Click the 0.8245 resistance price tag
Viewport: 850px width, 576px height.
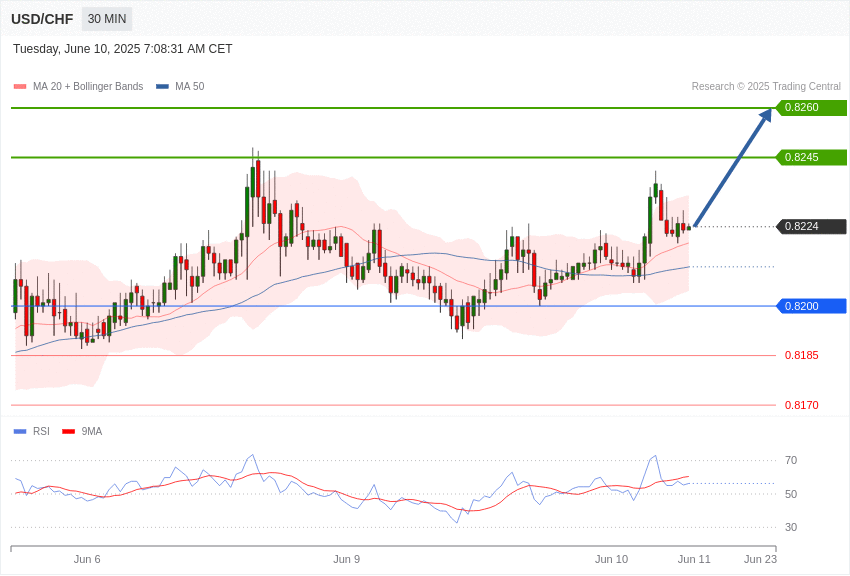[812, 157]
